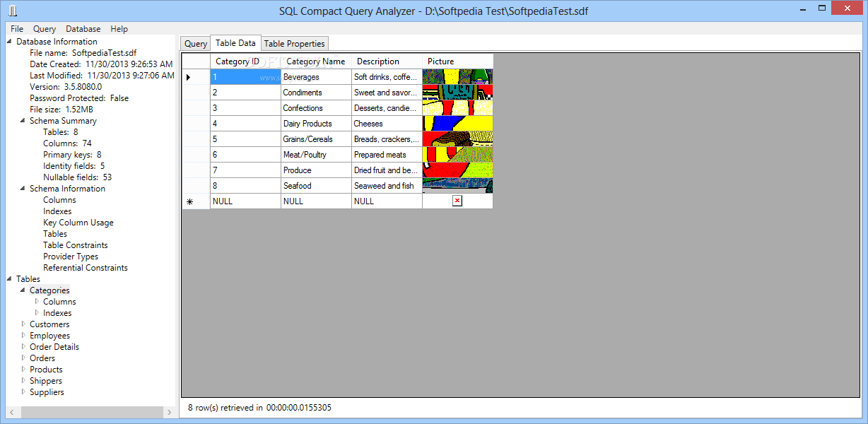The image size is (868, 424).
Task: Sort by the Description column header
Action: (387, 61)
